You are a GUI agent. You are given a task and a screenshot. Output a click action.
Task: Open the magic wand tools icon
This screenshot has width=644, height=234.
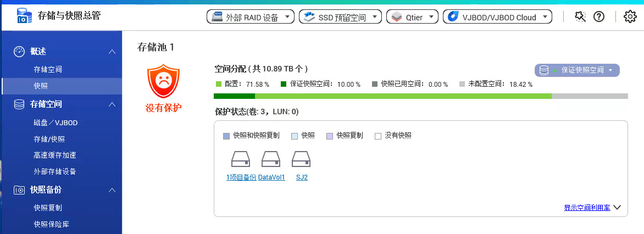580,16
